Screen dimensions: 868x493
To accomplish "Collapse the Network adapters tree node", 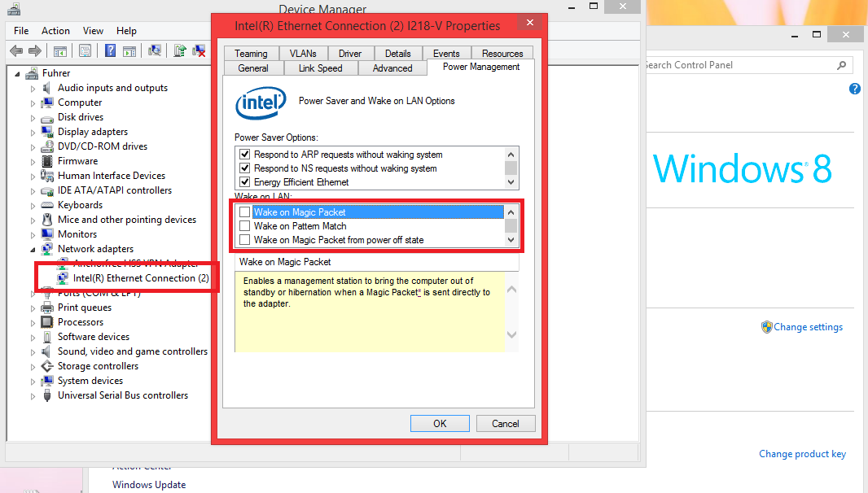I will tap(33, 250).
